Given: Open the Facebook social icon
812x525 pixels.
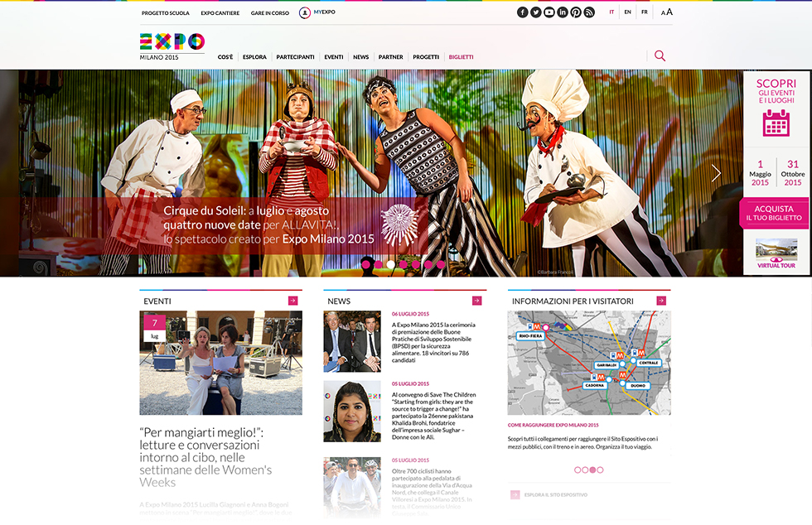Looking at the screenshot, I should click(523, 12).
